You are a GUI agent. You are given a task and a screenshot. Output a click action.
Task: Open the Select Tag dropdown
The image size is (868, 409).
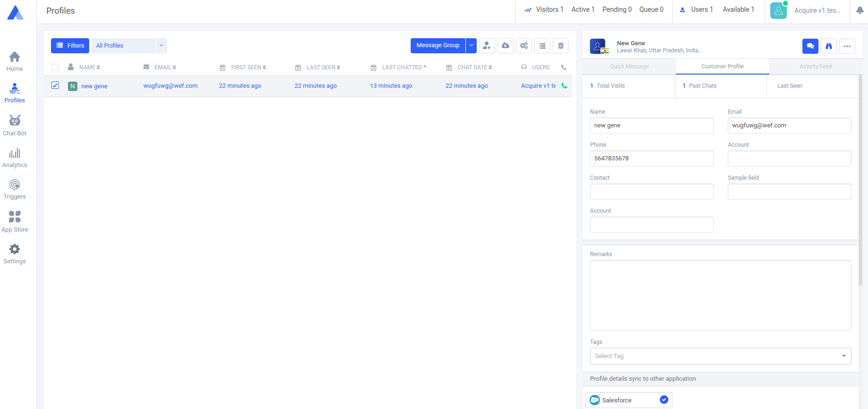tap(720, 356)
